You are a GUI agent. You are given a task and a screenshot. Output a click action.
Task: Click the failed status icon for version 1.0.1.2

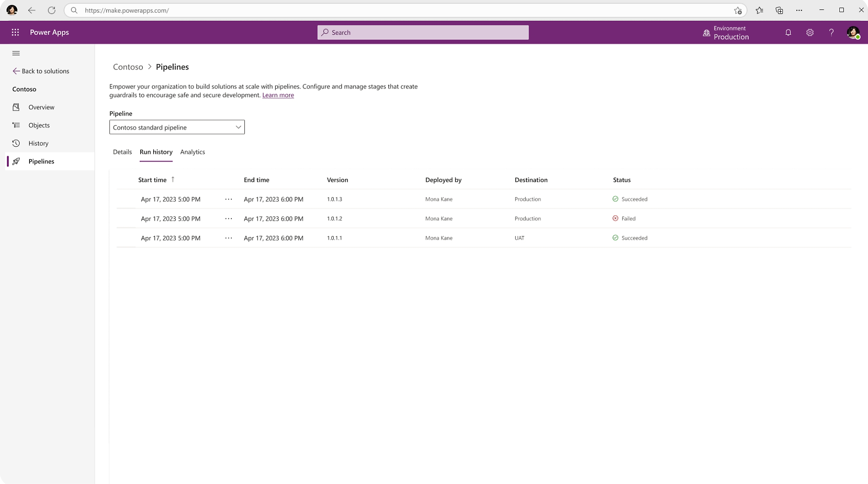(x=615, y=218)
